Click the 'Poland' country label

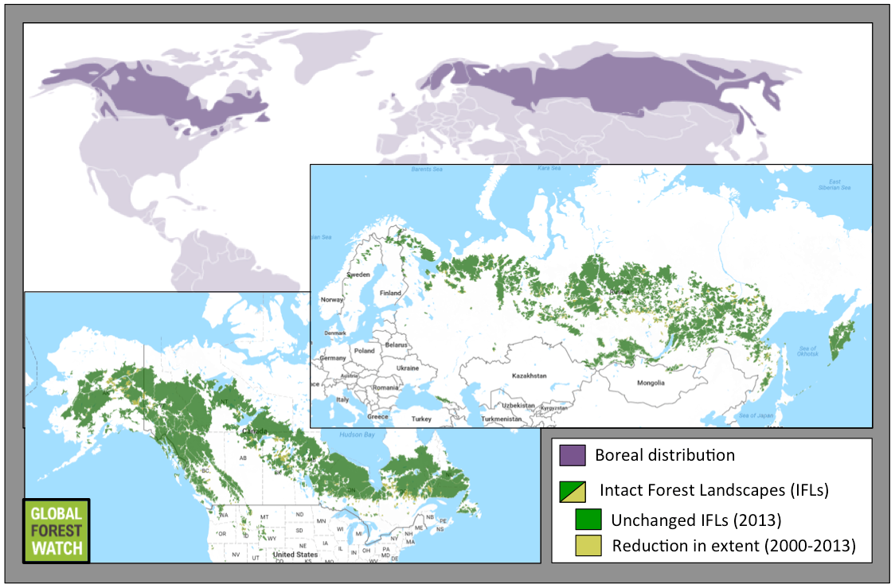click(x=364, y=351)
